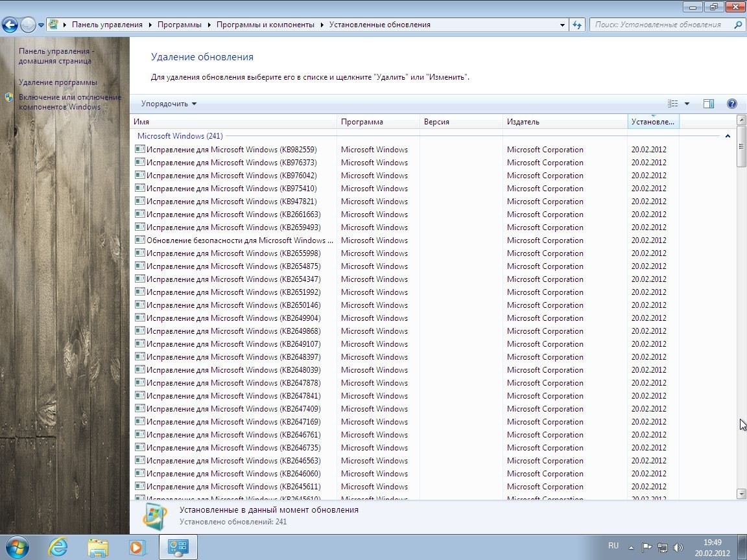Open 'Удаление программы' link
Screen dimensions: 747x560
pyautogui.click(x=58, y=82)
